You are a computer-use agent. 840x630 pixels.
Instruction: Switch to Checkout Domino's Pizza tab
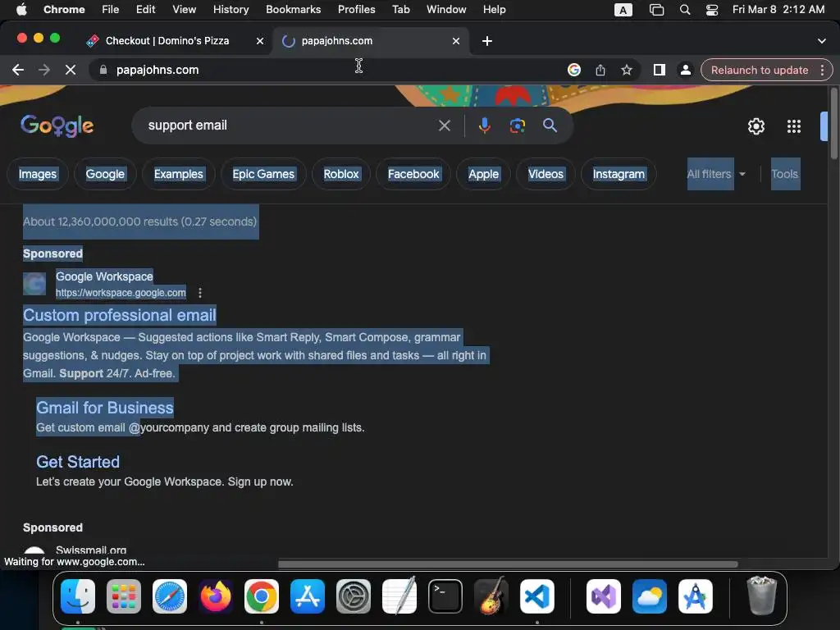tap(167, 41)
